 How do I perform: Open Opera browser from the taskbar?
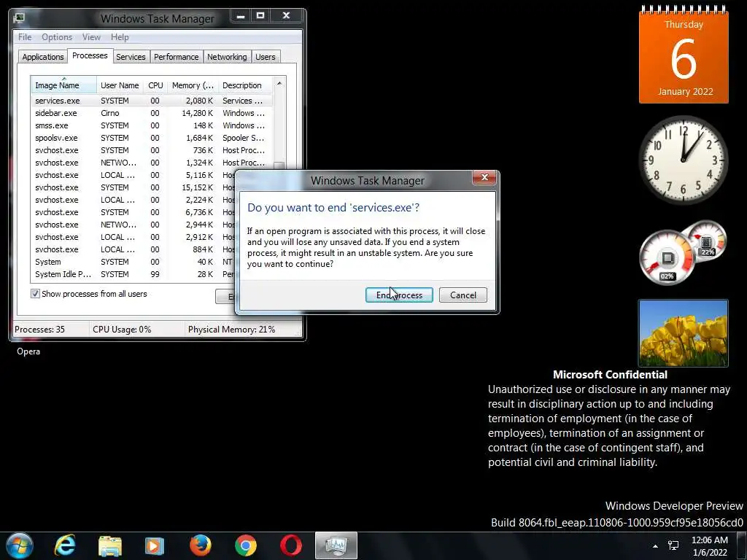(x=290, y=545)
